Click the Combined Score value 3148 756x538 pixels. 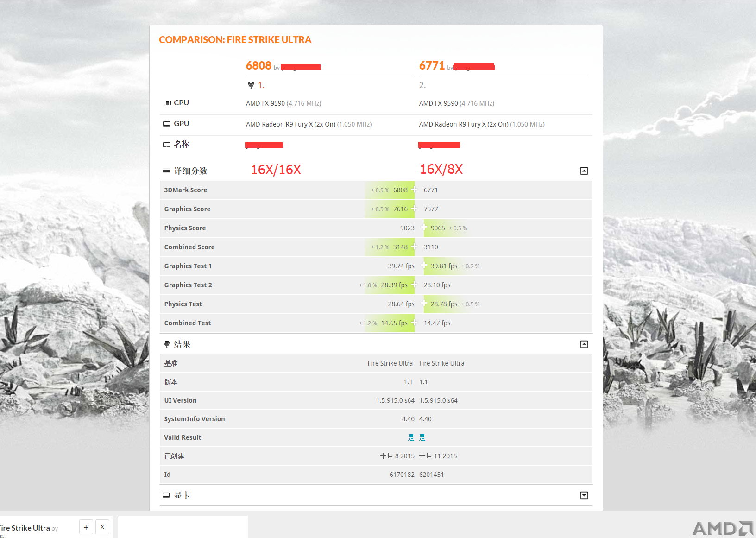coord(400,247)
